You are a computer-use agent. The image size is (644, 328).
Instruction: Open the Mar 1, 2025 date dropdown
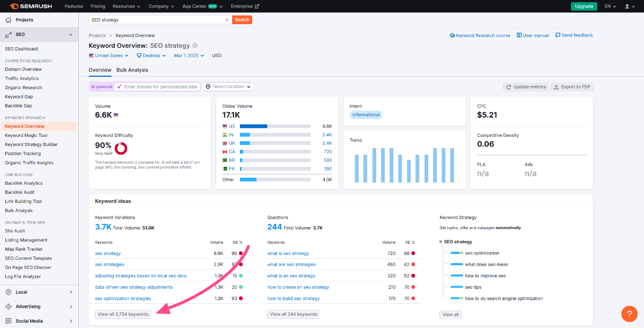coord(189,55)
